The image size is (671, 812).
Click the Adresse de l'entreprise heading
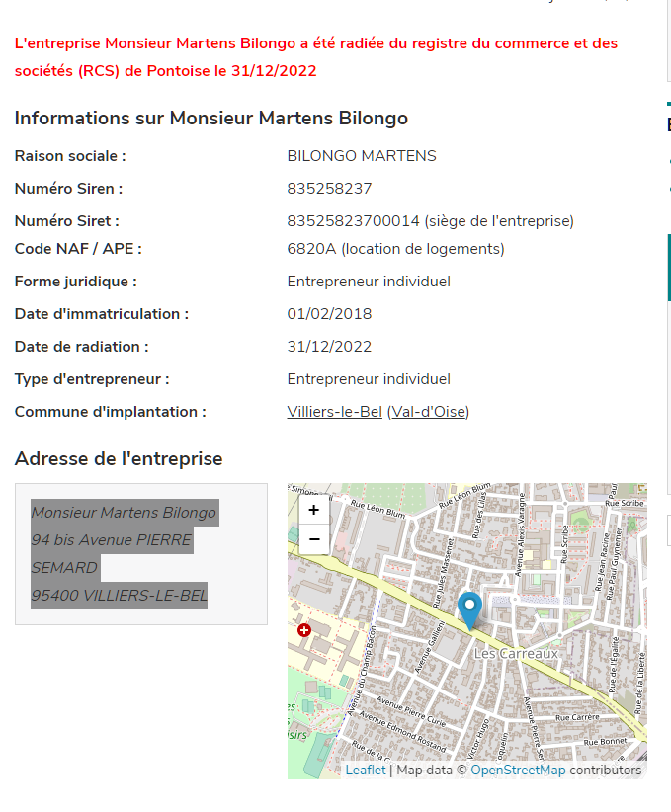click(x=119, y=459)
